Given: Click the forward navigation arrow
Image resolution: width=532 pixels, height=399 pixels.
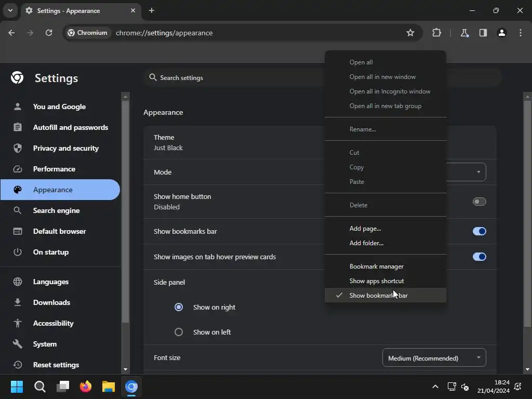Looking at the screenshot, I should (30, 33).
